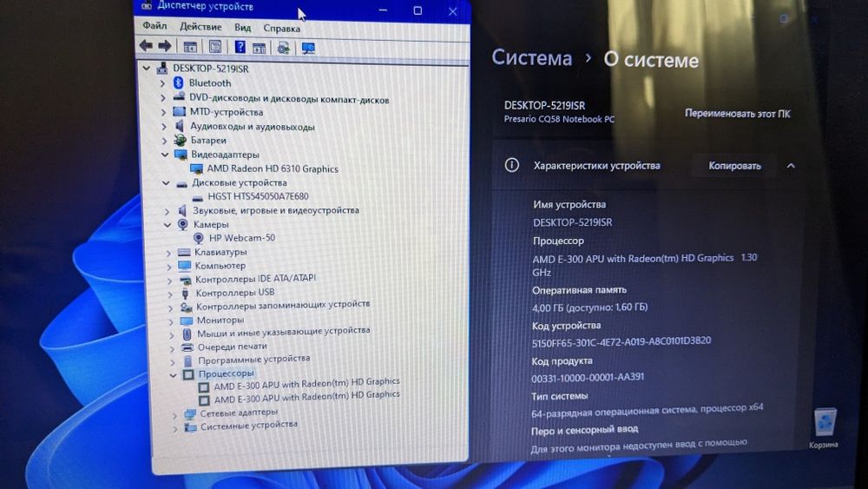Click the computer icon next to DESKTOP-5219ISR root

click(162, 68)
